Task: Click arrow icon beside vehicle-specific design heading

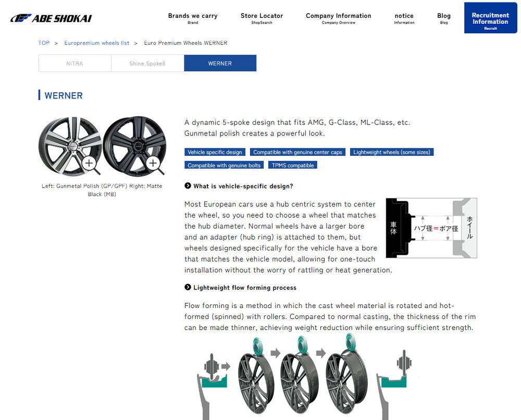Action: click(x=188, y=186)
